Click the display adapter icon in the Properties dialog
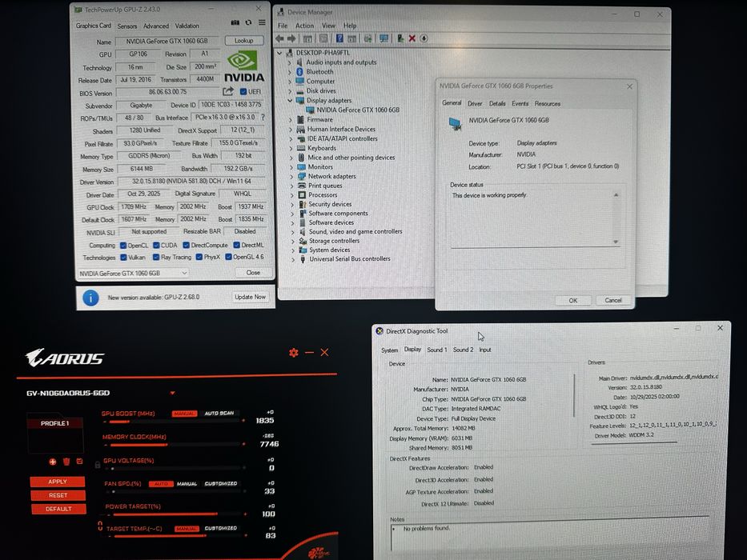747x560 pixels. click(x=456, y=124)
